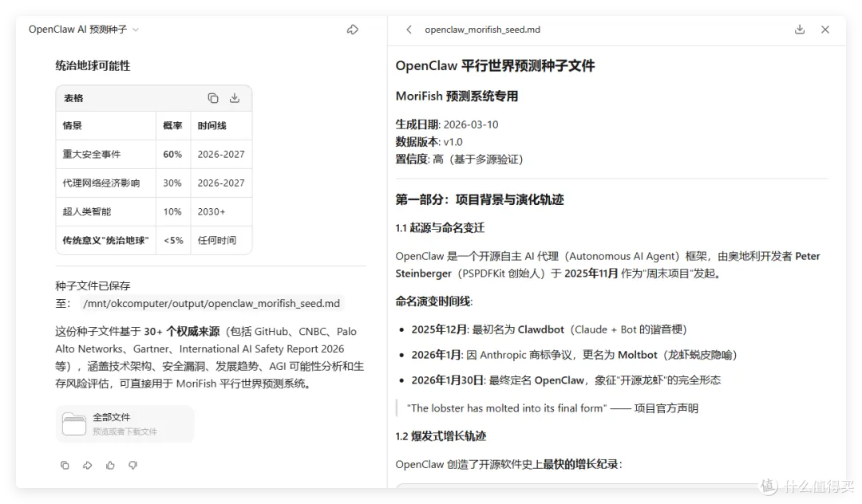Give the response a thumbs up
Image resolution: width=862 pixels, height=504 pixels.
point(110,465)
